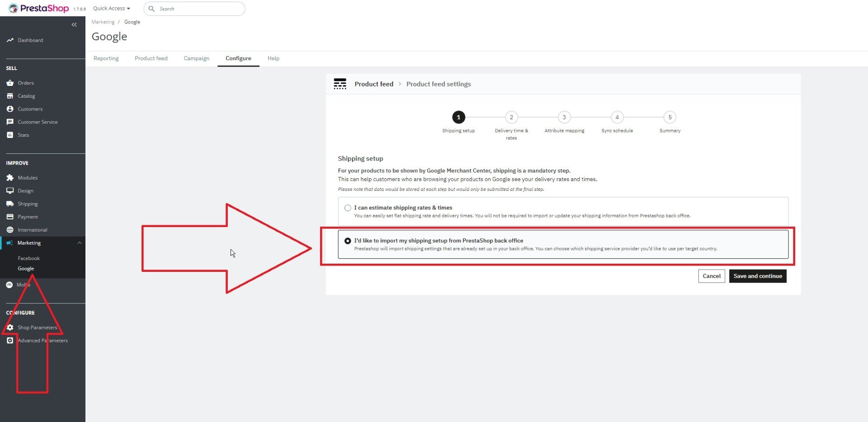This screenshot has width=868, height=422.
Task: Click the Stats chart icon
Action: coord(10,135)
